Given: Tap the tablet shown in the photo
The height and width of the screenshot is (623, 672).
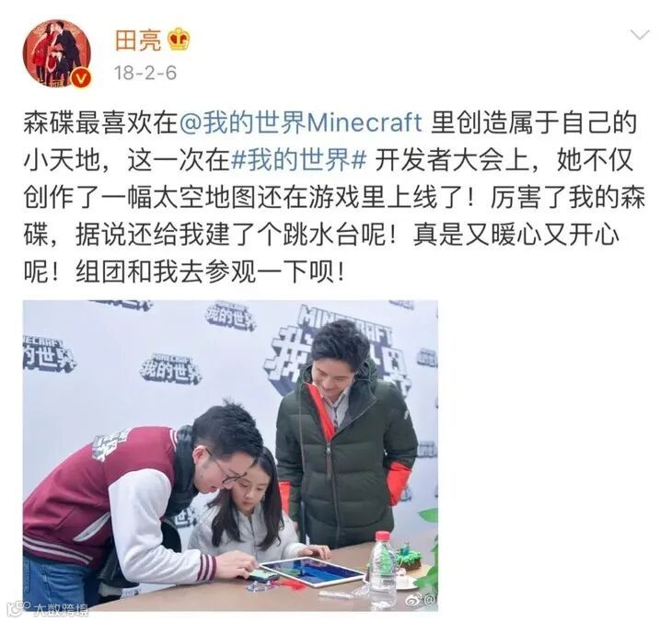Looking at the screenshot, I should pyautogui.click(x=311, y=571).
